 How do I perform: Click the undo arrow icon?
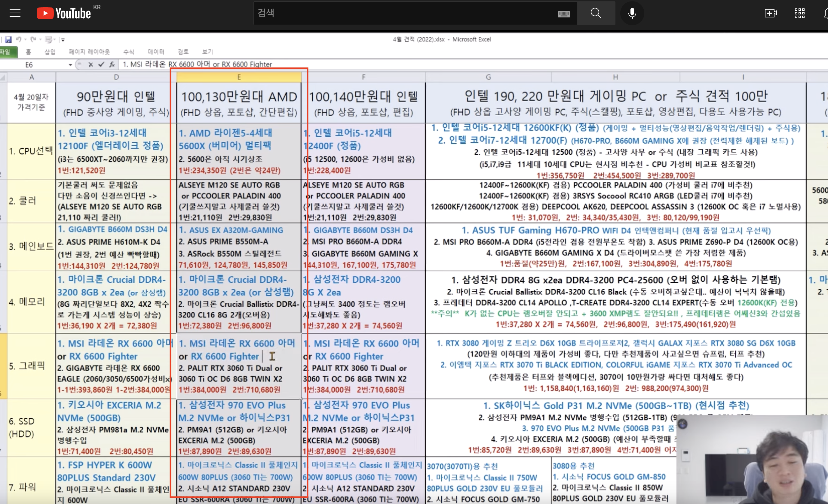[x=18, y=40]
